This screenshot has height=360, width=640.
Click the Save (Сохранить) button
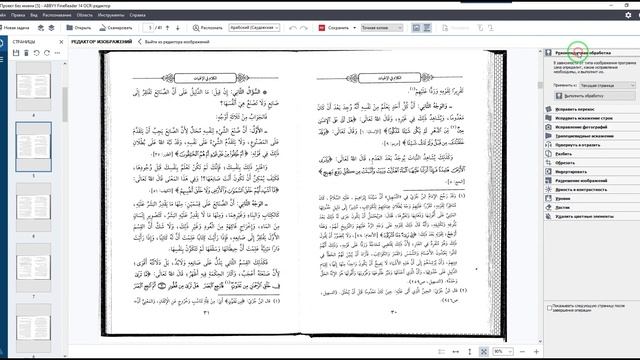point(334,28)
